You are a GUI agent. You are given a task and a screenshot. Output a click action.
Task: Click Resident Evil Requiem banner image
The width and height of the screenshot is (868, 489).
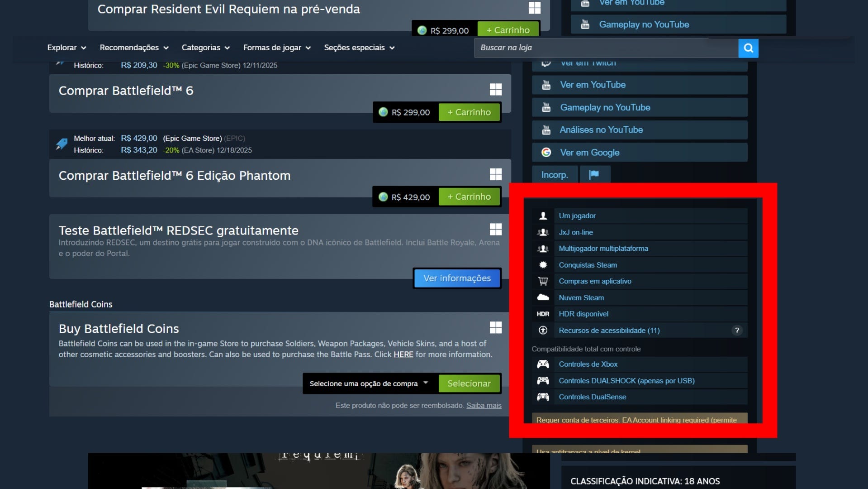[319, 471]
